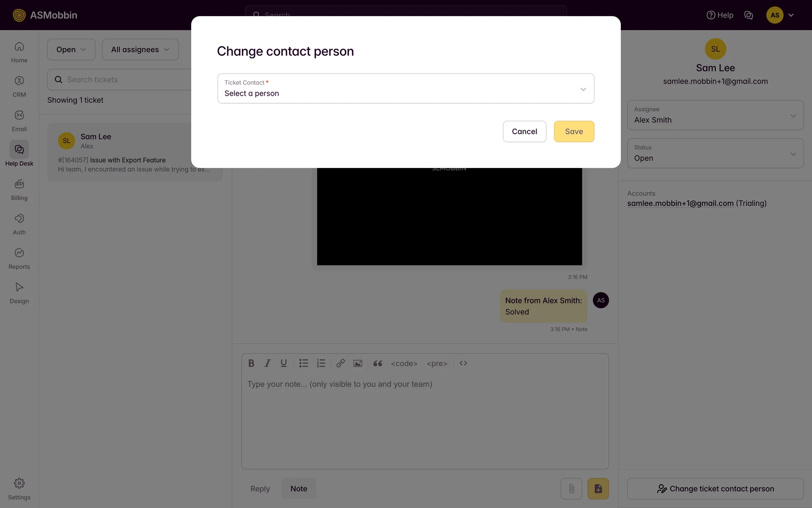Click the attachment paperclip button
Image resolution: width=812 pixels, height=508 pixels.
[x=571, y=489]
